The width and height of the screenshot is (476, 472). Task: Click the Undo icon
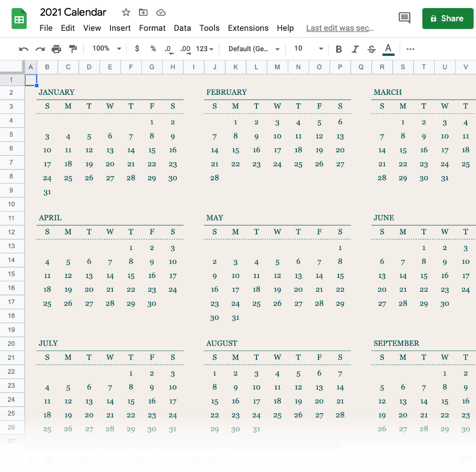[x=24, y=48]
